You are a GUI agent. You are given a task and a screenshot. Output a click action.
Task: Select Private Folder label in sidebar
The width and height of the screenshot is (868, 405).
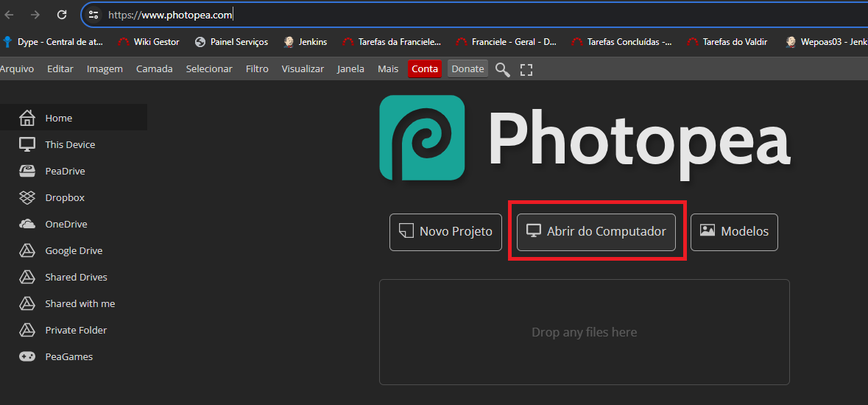point(76,330)
